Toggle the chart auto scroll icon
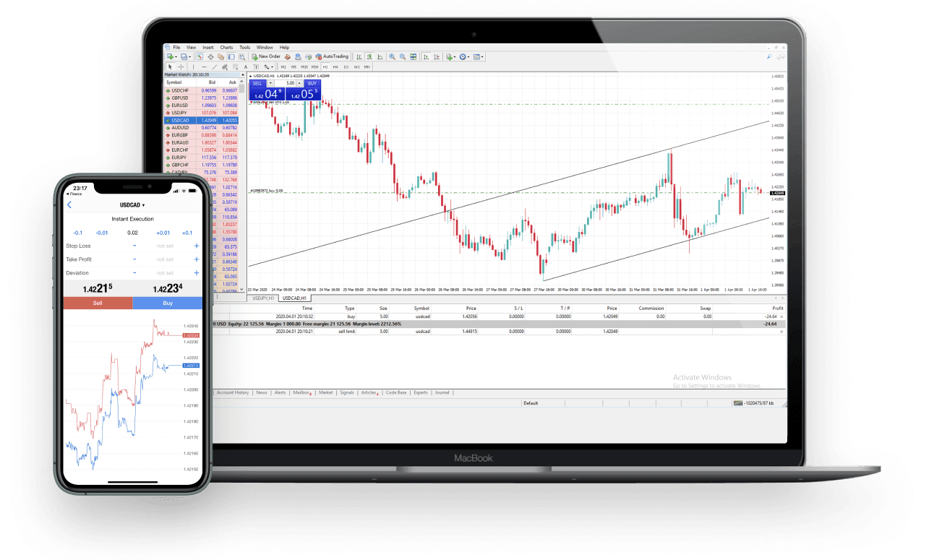The image size is (934, 560). (425, 56)
